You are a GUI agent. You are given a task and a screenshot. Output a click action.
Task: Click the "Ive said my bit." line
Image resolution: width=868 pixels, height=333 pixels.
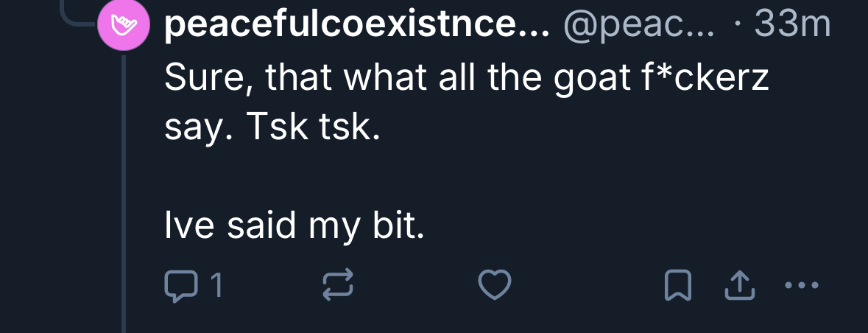click(294, 228)
